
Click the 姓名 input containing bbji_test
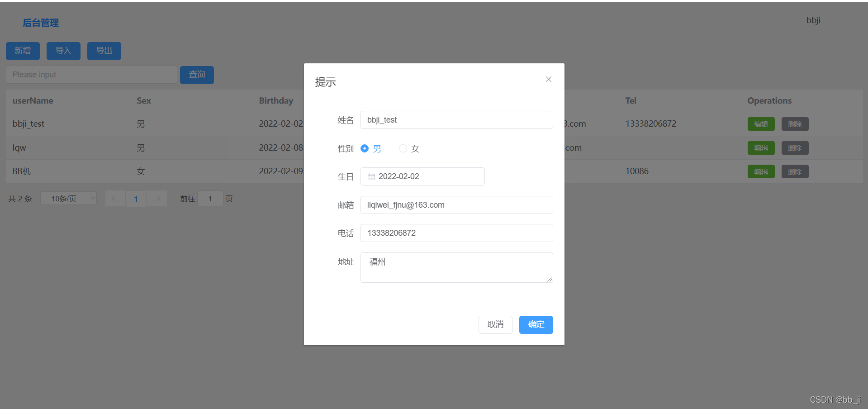(x=456, y=120)
